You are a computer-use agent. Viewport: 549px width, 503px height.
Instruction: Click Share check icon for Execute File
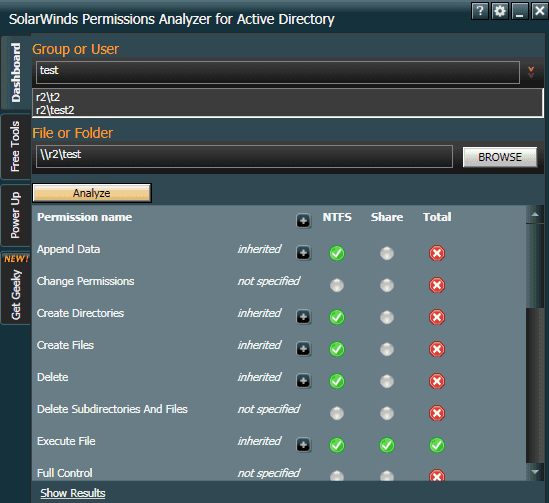(387, 445)
